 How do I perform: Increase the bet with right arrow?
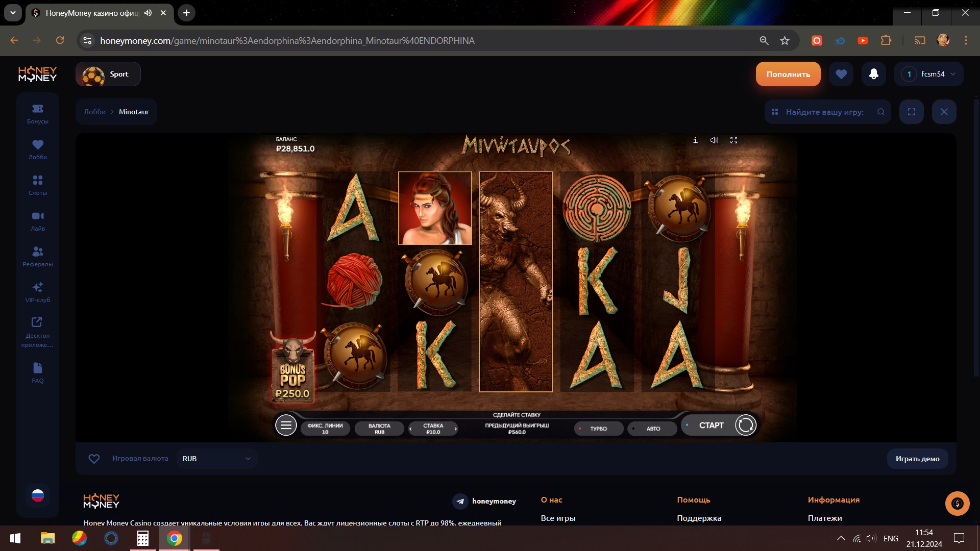tap(456, 429)
